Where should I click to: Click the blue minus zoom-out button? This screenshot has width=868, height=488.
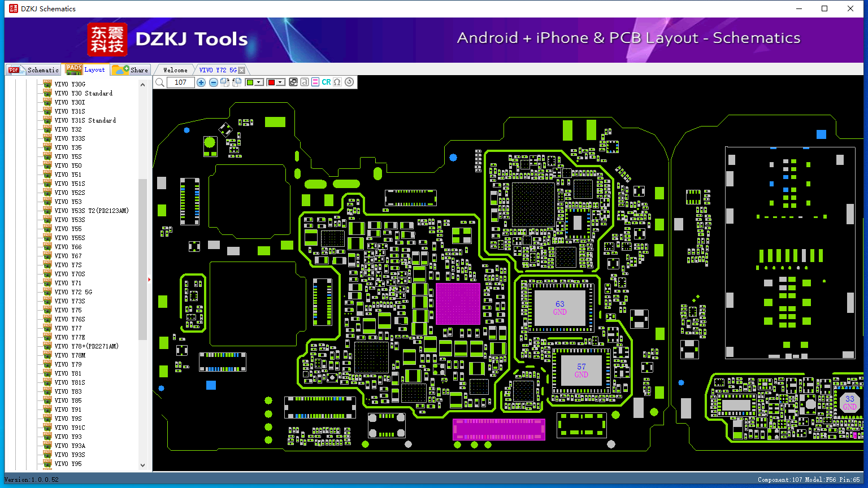(213, 82)
